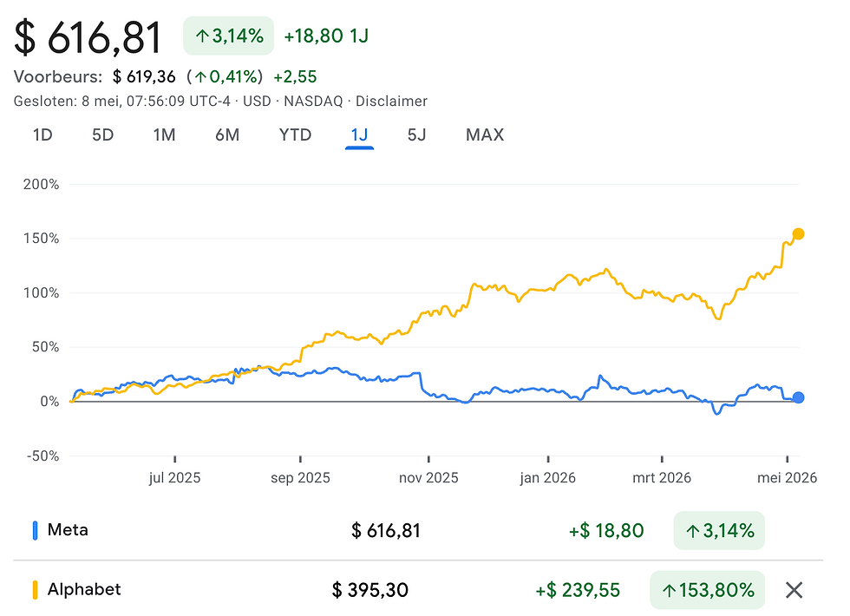Remove Alphabet comparison with X icon
The height and width of the screenshot is (616, 850).
point(794,589)
